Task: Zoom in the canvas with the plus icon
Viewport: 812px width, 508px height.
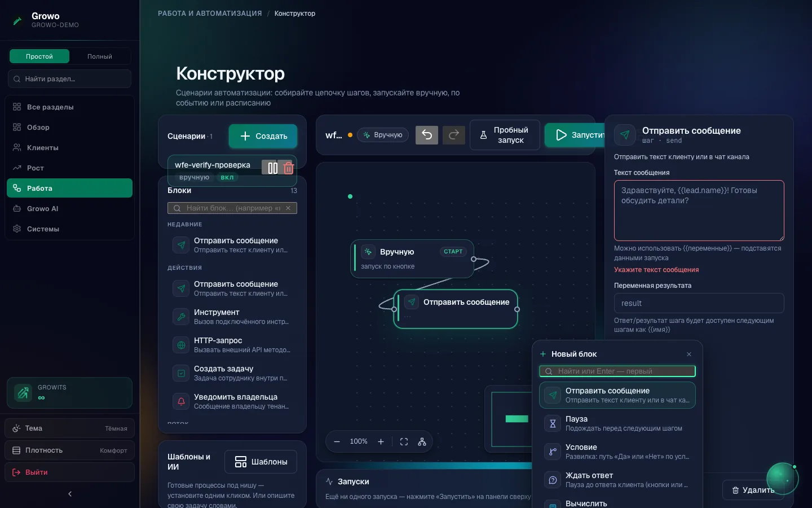Action: tap(381, 441)
